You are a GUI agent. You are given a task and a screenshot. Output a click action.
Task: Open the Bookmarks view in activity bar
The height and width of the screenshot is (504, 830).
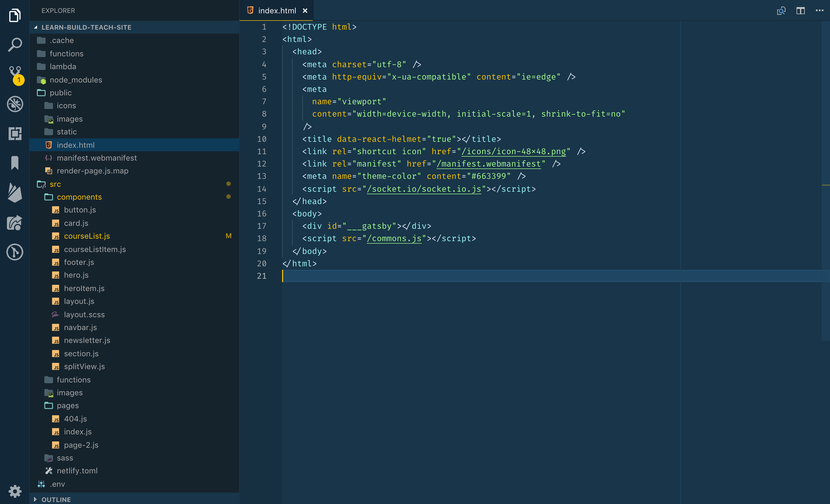click(x=15, y=163)
